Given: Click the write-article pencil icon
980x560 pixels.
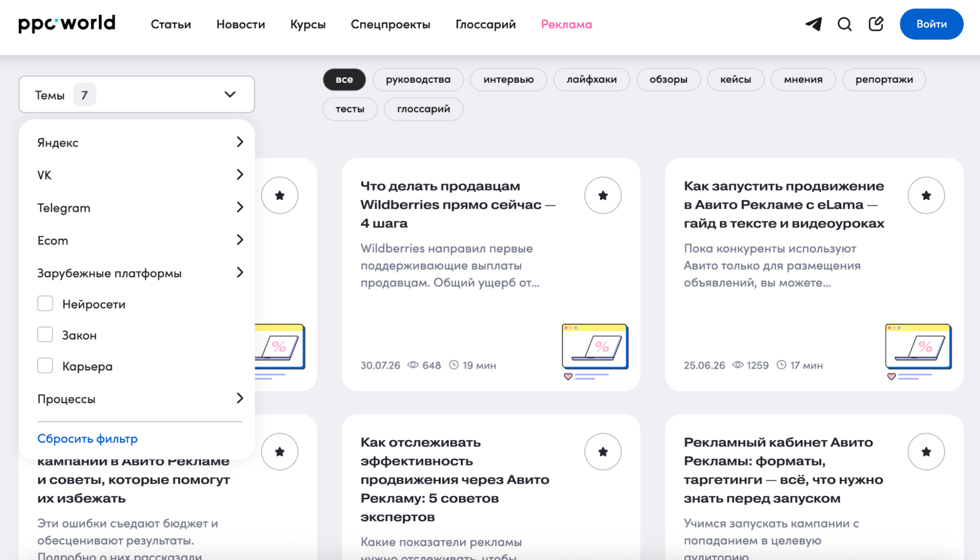Looking at the screenshot, I should point(876,24).
